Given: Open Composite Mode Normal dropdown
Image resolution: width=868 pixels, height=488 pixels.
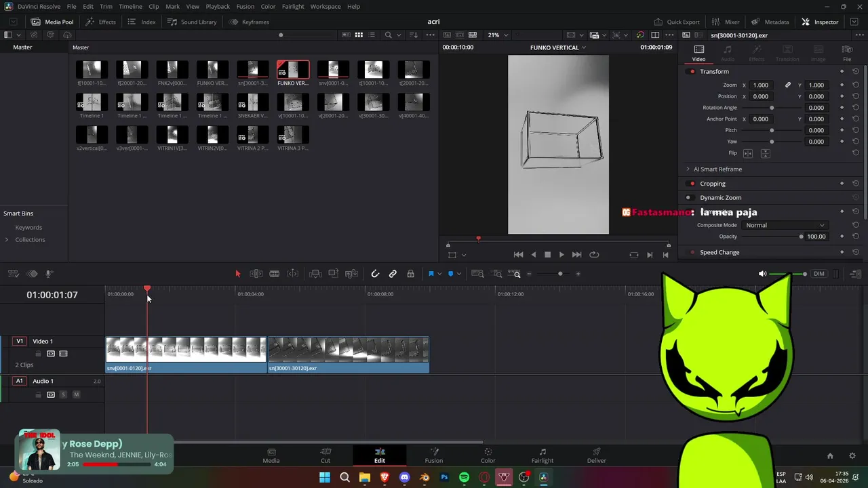Looking at the screenshot, I should tap(784, 225).
